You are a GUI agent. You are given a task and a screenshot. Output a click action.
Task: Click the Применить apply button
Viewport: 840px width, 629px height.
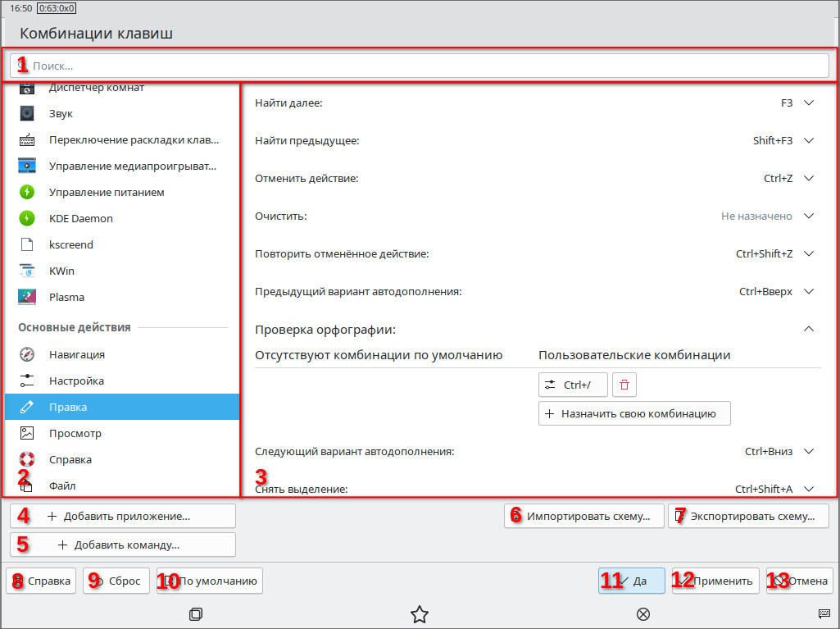pyautogui.click(x=715, y=581)
